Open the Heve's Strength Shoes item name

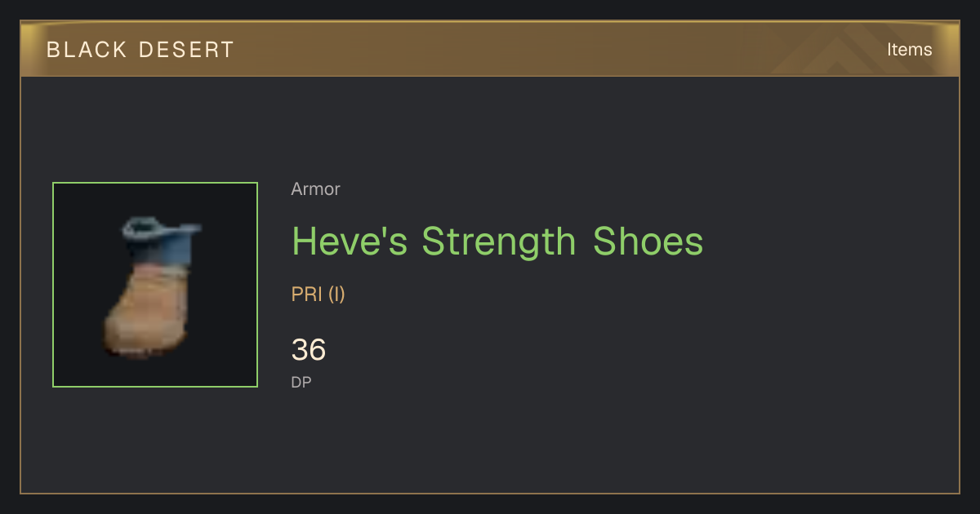coord(497,241)
